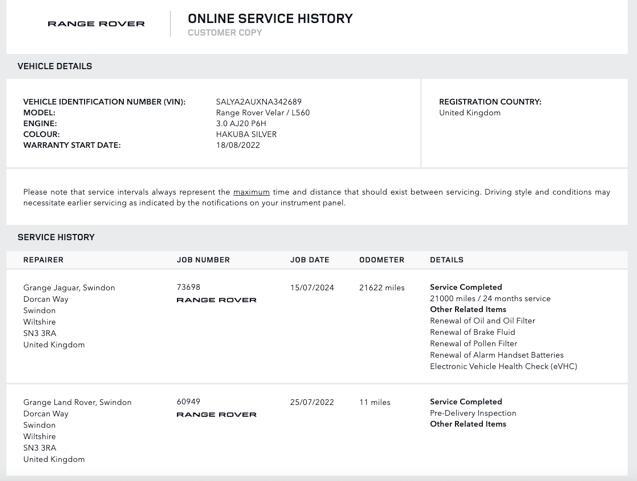Select repairer Grange Jaguar, Swindon
This screenshot has height=481, width=637.
pos(69,288)
